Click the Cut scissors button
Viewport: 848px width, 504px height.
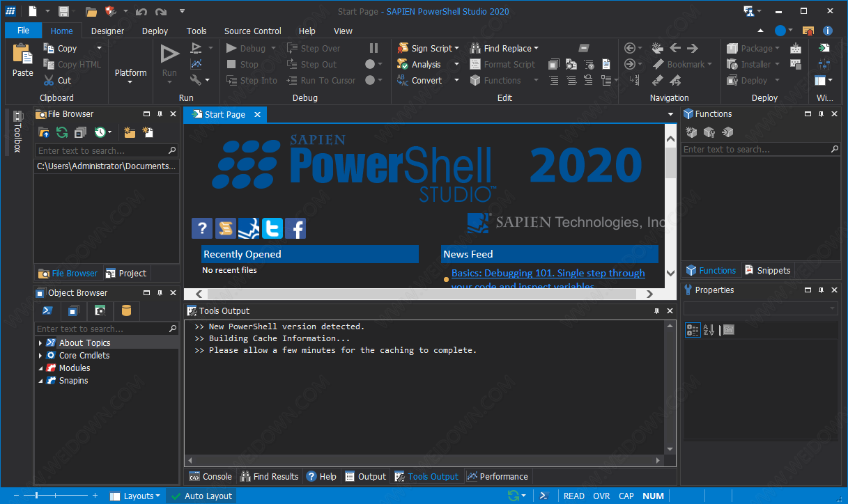[57, 80]
